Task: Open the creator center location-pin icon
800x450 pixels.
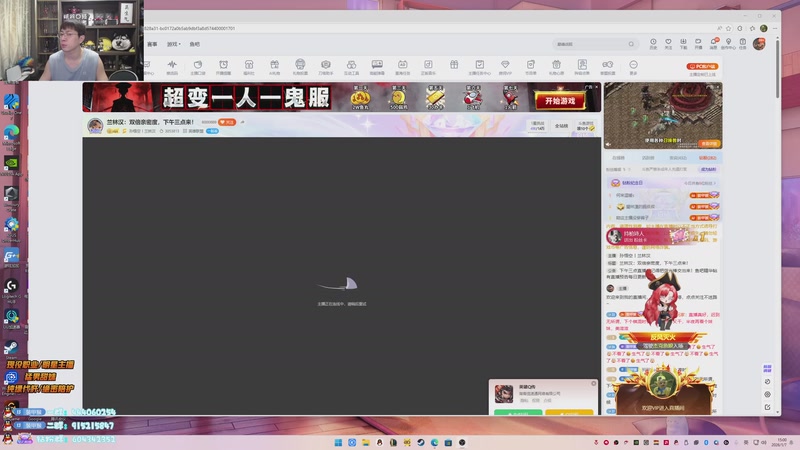Action: pyautogui.click(x=729, y=42)
